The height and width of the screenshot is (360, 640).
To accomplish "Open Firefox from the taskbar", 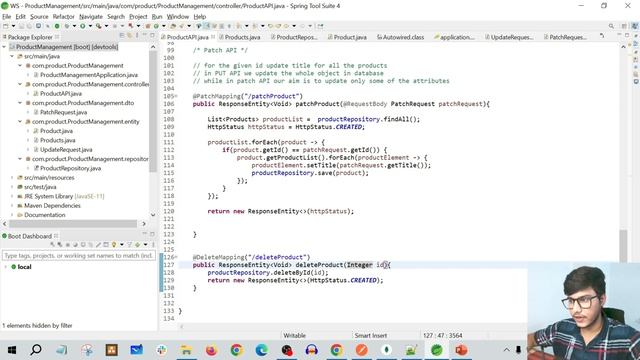I will point(211,350).
